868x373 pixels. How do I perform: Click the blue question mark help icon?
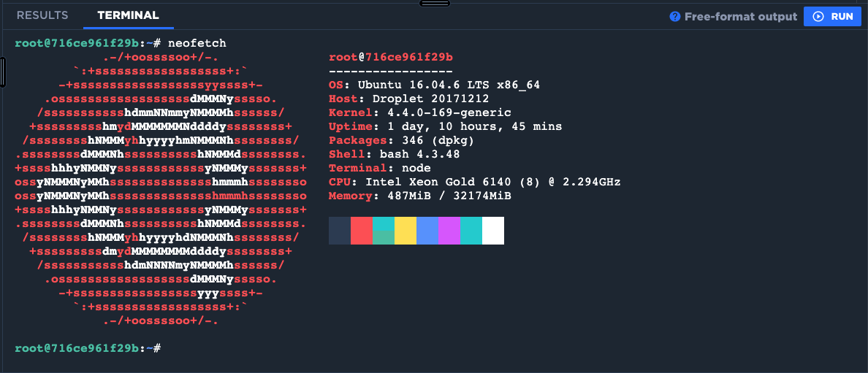coord(675,16)
